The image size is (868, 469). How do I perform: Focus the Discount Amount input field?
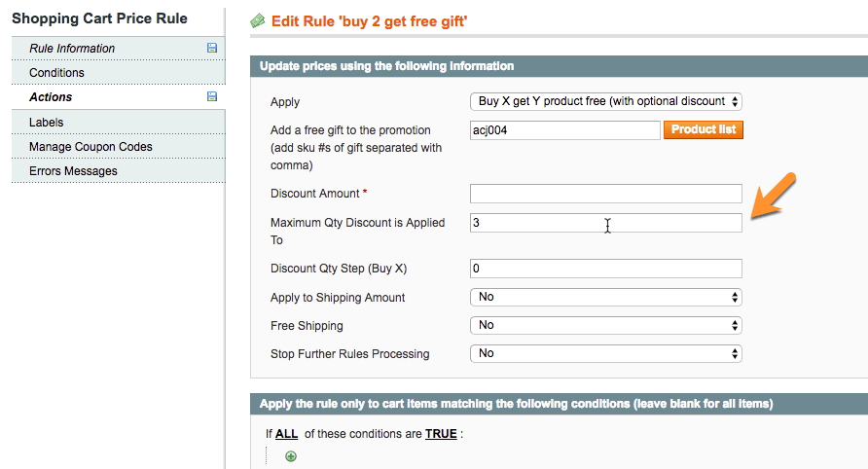[605, 194]
